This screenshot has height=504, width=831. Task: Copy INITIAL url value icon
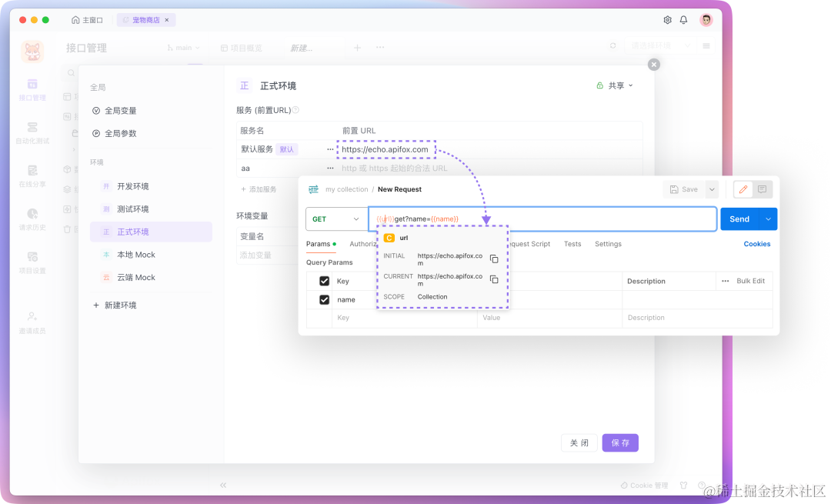(x=494, y=259)
